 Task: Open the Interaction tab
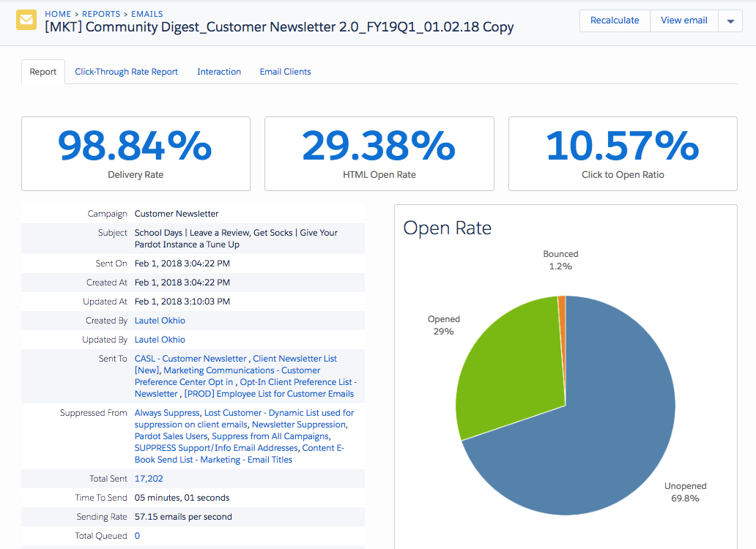[x=218, y=71]
